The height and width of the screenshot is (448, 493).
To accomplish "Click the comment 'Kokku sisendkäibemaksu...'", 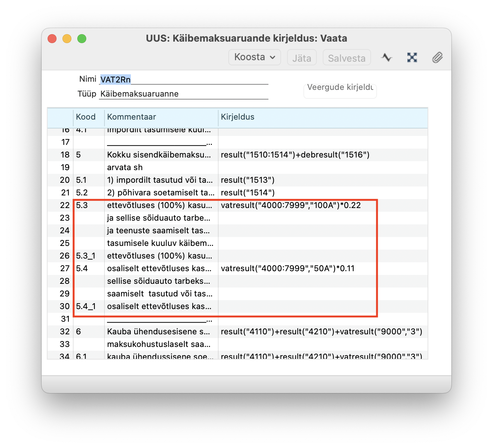I will tap(159, 155).
